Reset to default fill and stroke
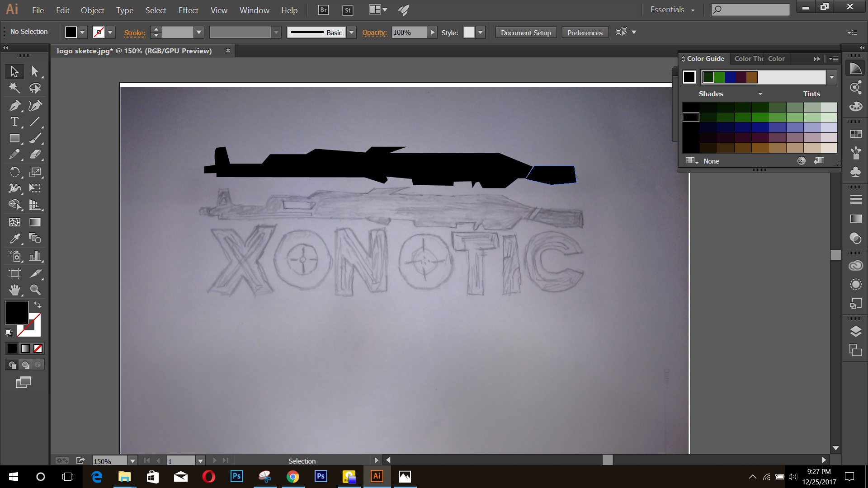Screen dimensions: 868x488 9,333
